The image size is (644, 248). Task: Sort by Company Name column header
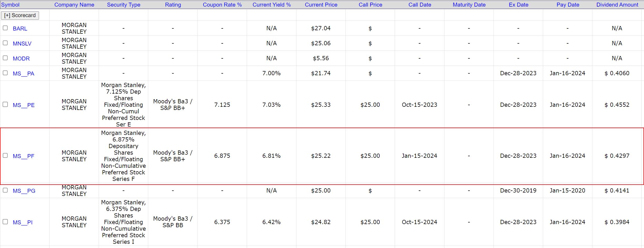click(74, 5)
